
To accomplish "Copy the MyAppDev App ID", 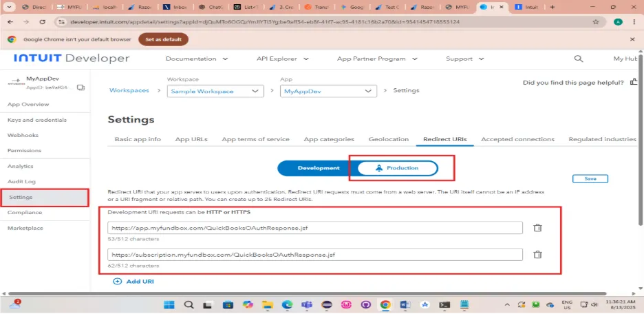I will click(81, 87).
